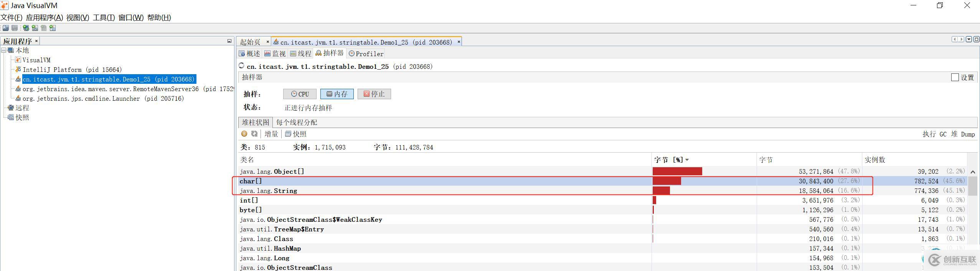Click the previous document tab arrow

pos(955,39)
